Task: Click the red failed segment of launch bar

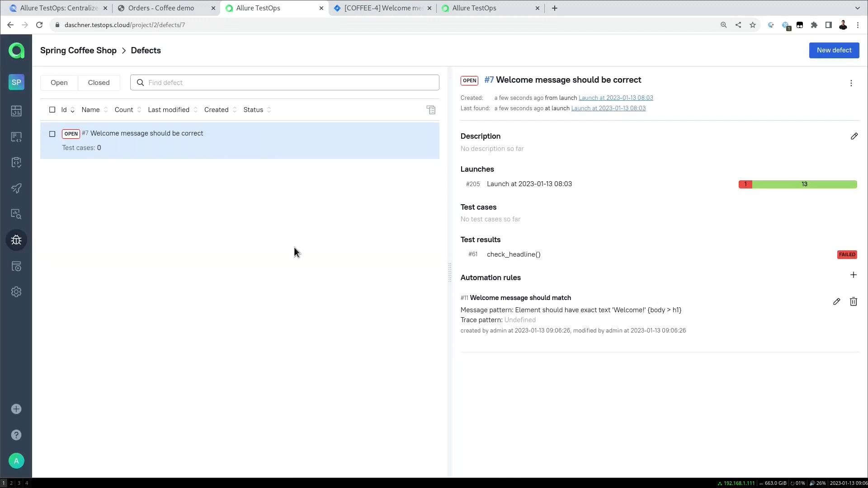Action: click(x=745, y=184)
